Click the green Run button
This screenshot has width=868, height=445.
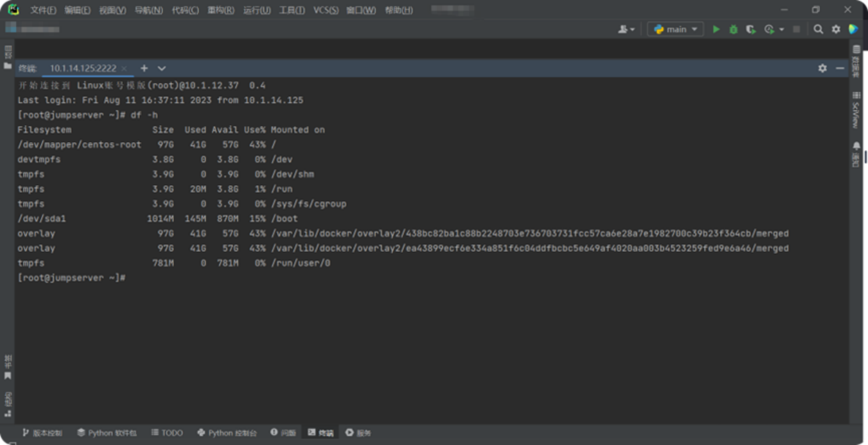(x=716, y=29)
